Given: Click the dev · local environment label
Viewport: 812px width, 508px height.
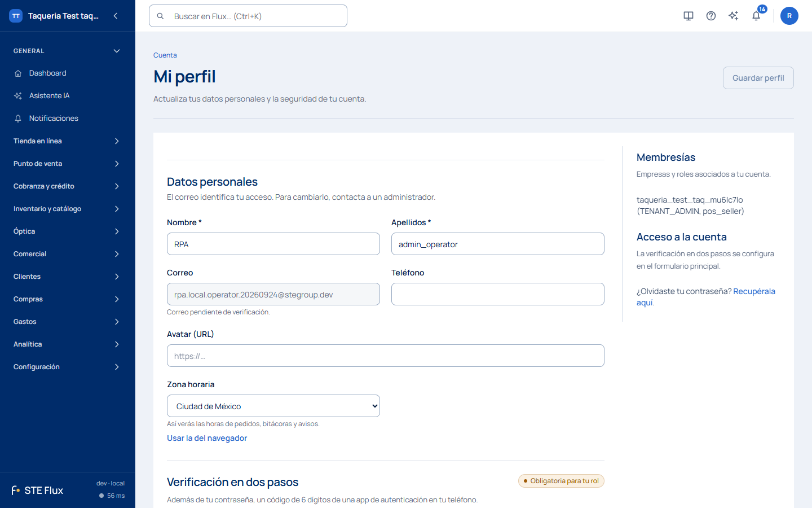Looking at the screenshot, I should [x=111, y=483].
